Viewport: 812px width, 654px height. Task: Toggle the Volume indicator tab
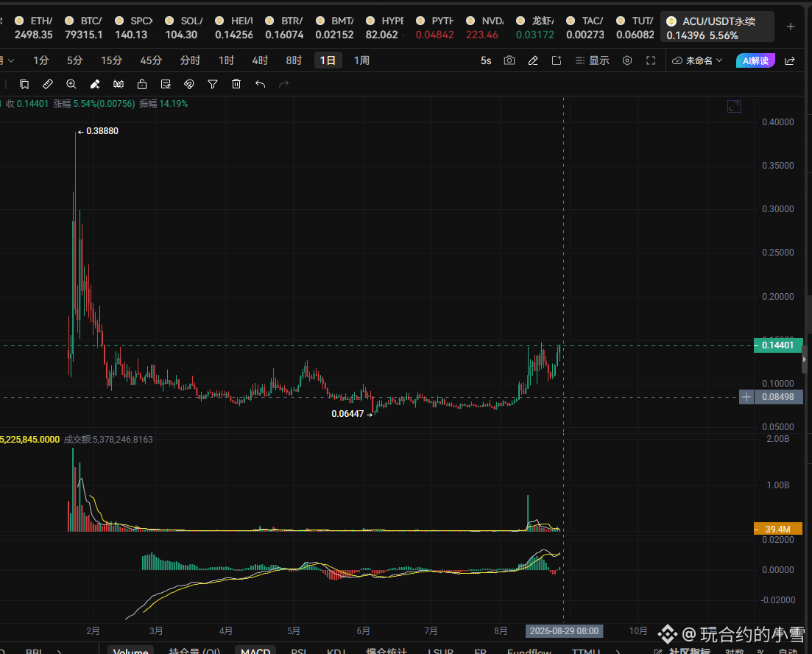(130, 651)
